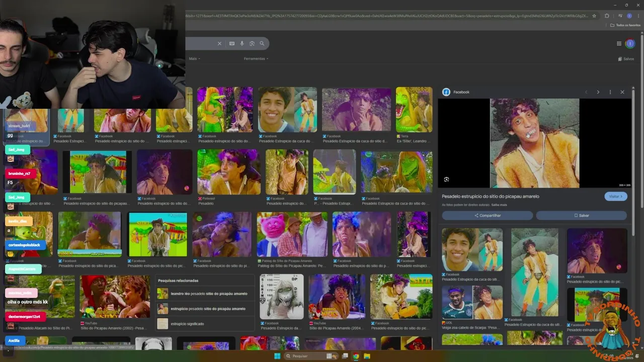Open the Salvos saved items
This screenshot has height=362, width=644.
pos(626,59)
